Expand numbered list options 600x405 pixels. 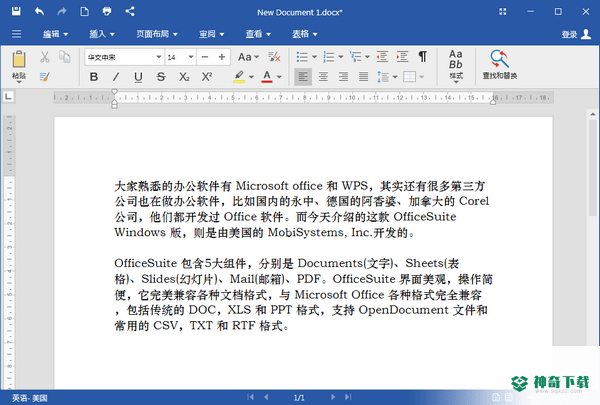[x=341, y=57]
